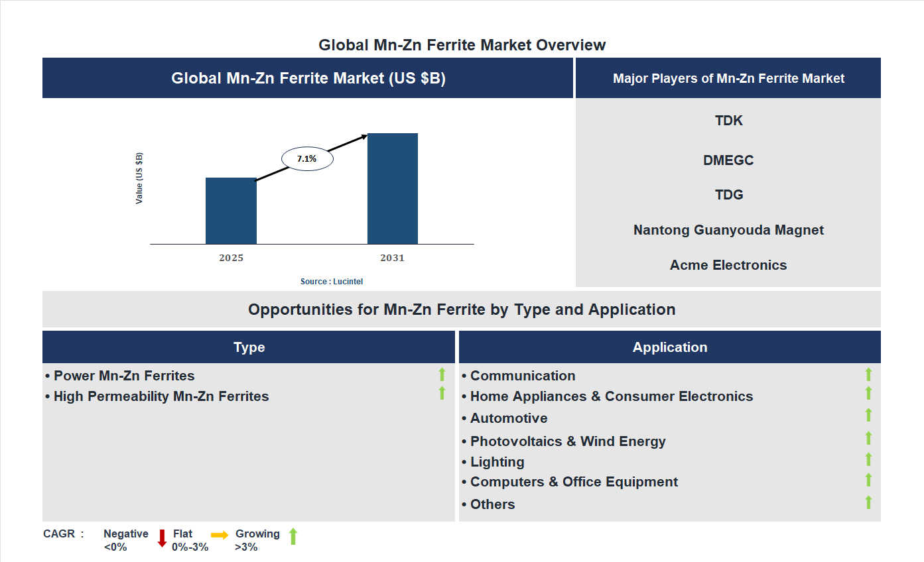Click the Source: Lucintel label

(331, 281)
